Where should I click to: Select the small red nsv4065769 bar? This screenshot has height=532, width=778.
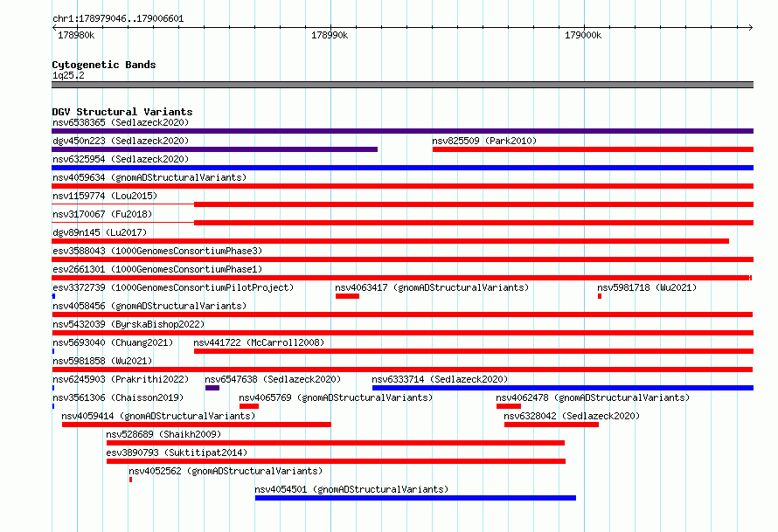coord(249,406)
